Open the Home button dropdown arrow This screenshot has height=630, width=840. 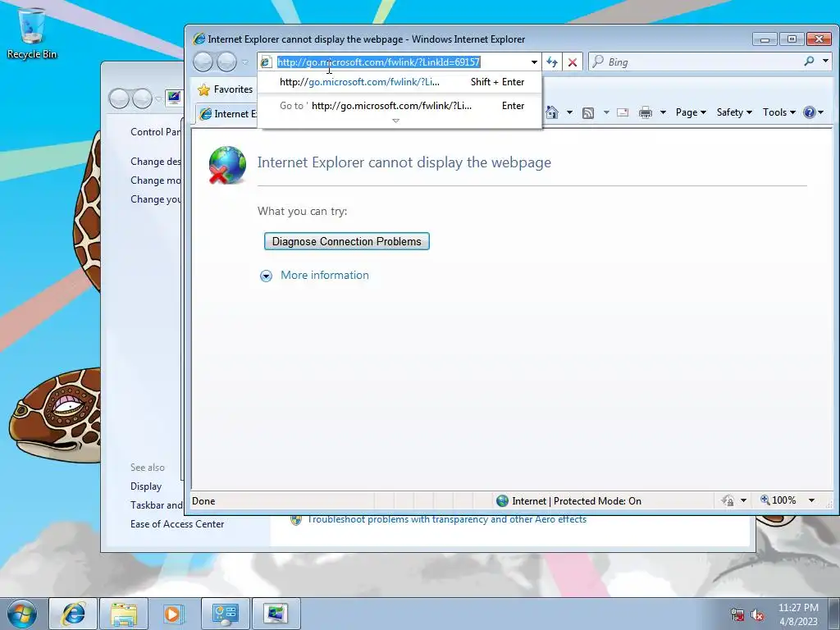pyautogui.click(x=569, y=112)
